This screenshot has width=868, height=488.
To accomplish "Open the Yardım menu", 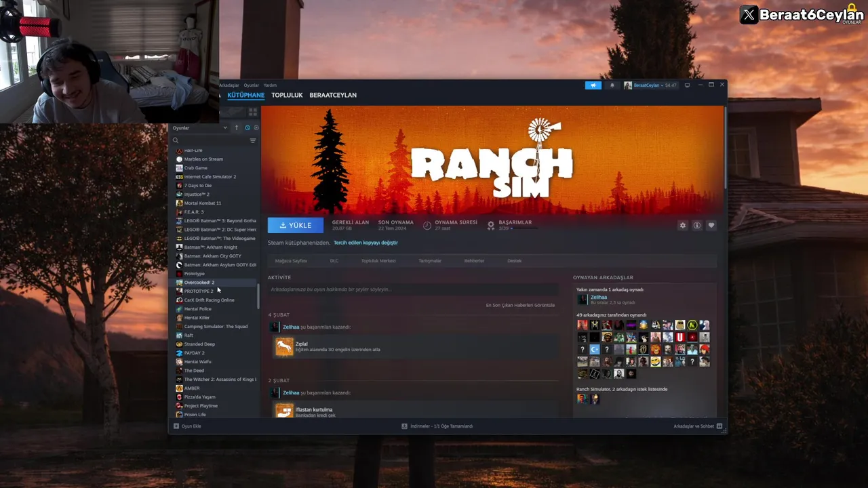I will click(270, 85).
